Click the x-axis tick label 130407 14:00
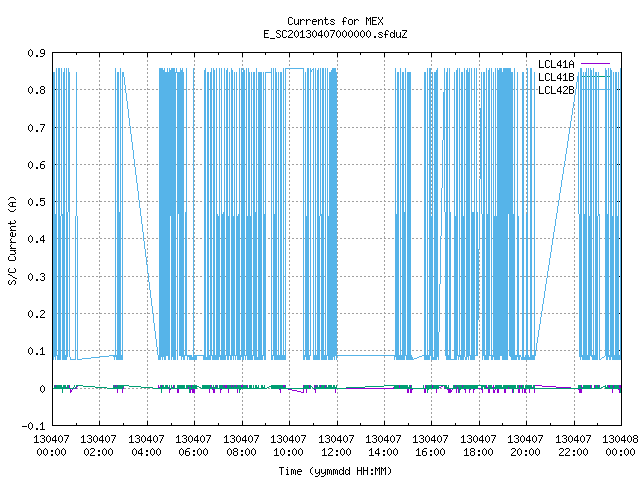 [x=383, y=446]
